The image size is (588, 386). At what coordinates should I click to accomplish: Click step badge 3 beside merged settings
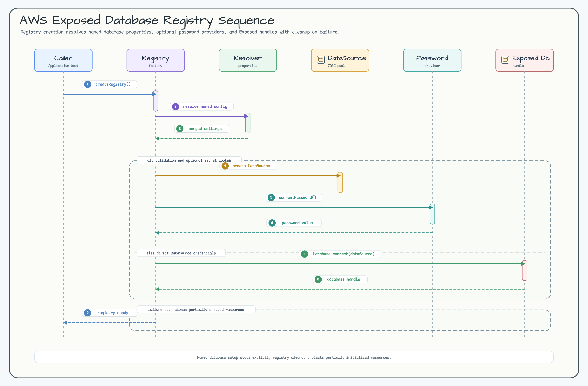(180, 129)
